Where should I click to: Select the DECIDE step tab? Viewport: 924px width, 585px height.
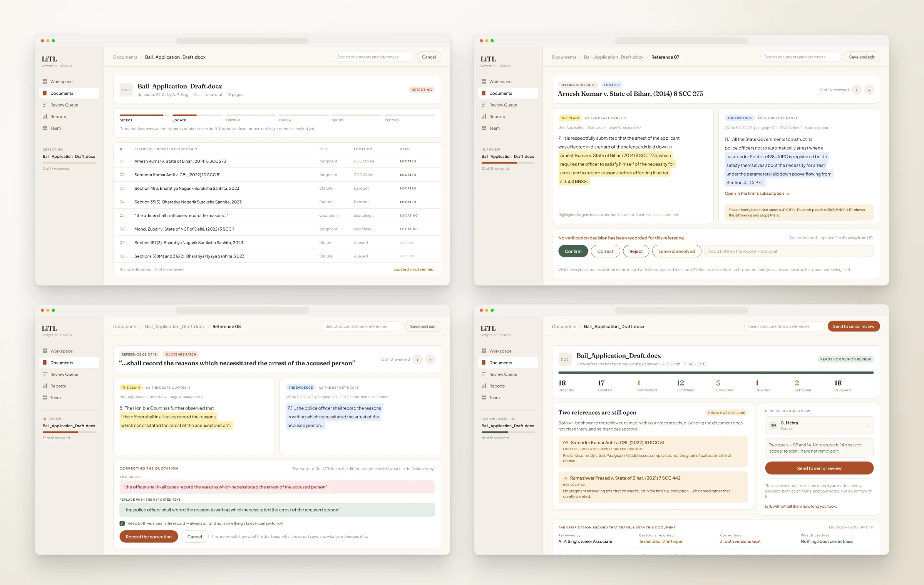(357, 118)
